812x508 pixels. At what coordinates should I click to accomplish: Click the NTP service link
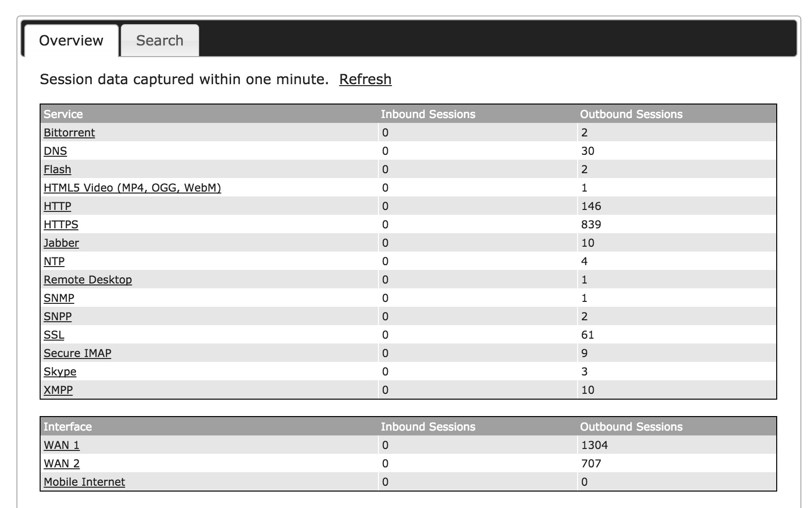[x=54, y=261]
